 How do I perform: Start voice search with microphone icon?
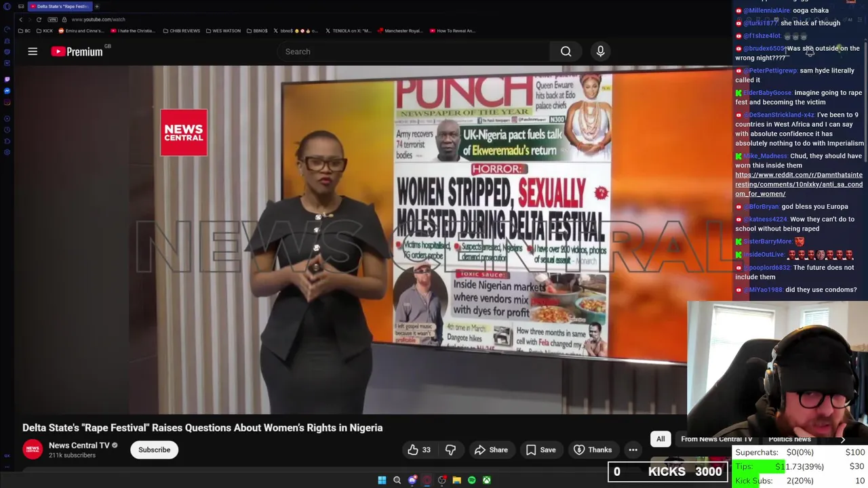(x=600, y=52)
